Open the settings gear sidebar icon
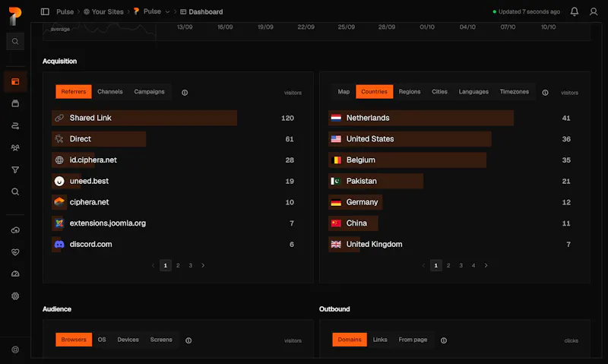The width and height of the screenshot is (608, 364). click(15, 296)
